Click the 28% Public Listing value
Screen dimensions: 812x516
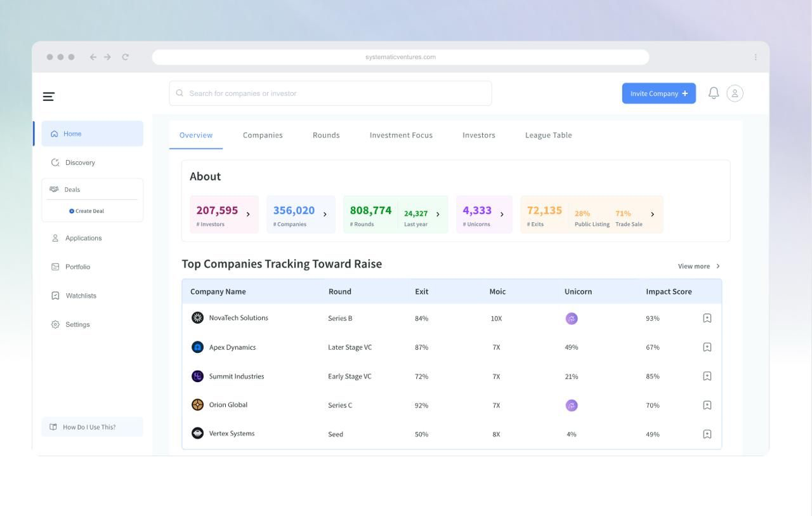click(x=582, y=214)
